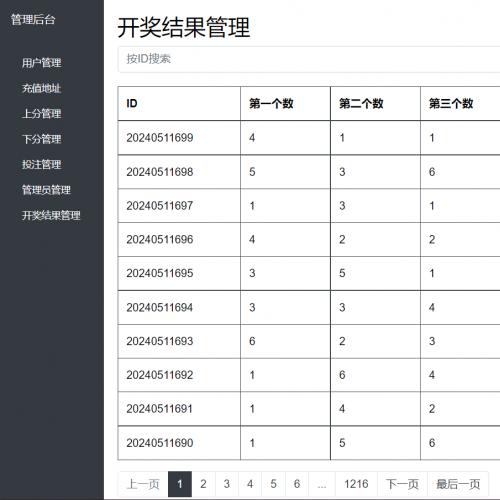Go to page 5
This screenshot has width=500, height=500.
273,484
